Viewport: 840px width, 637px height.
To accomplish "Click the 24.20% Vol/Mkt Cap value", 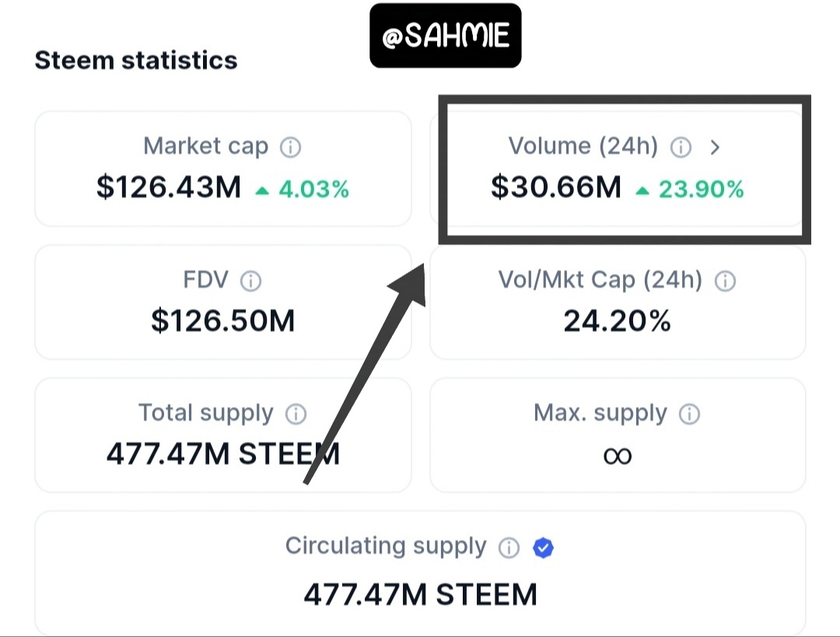I will click(617, 321).
